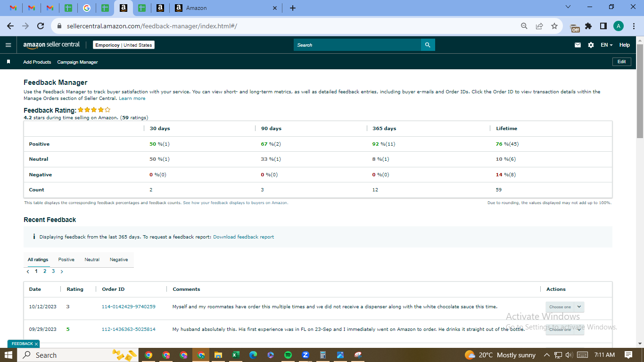Open the Campaign Manager menu item
Screen dimensions: 644x362
tap(77, 62)
